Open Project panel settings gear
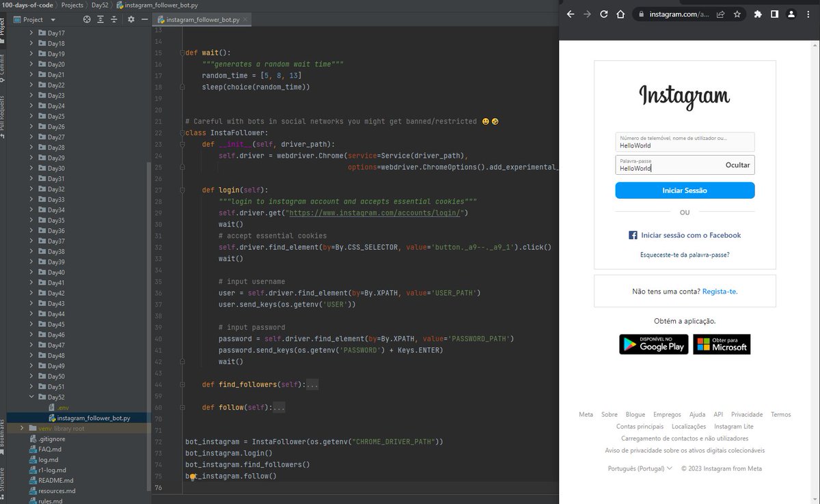The image size is (820, 504). 131,20
